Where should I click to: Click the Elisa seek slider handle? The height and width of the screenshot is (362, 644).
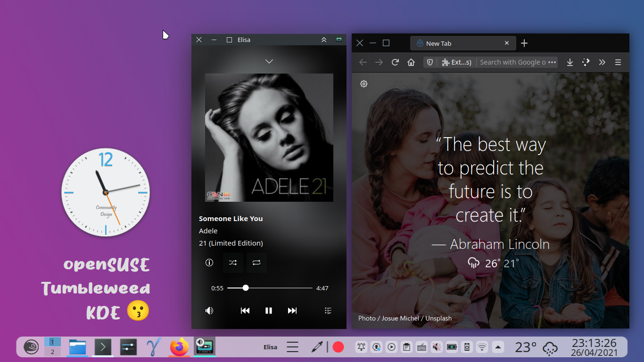tap(246, 288)
